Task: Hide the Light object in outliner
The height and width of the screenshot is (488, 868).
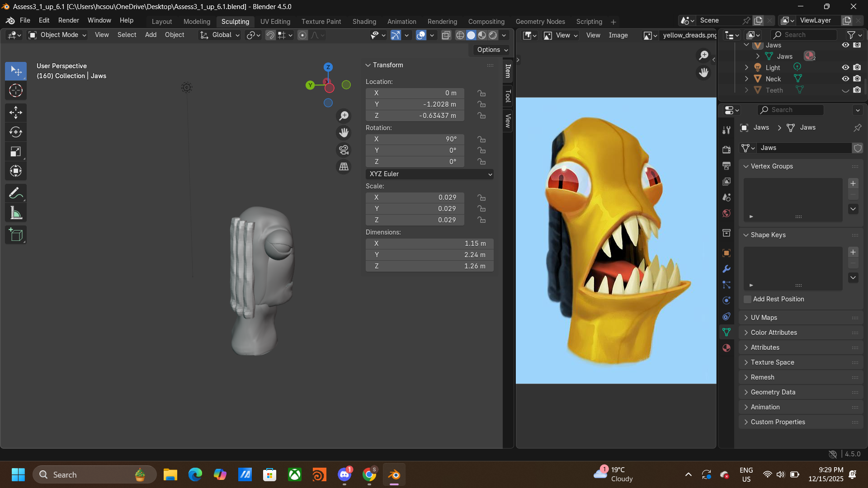Action: tap(845, 67)
